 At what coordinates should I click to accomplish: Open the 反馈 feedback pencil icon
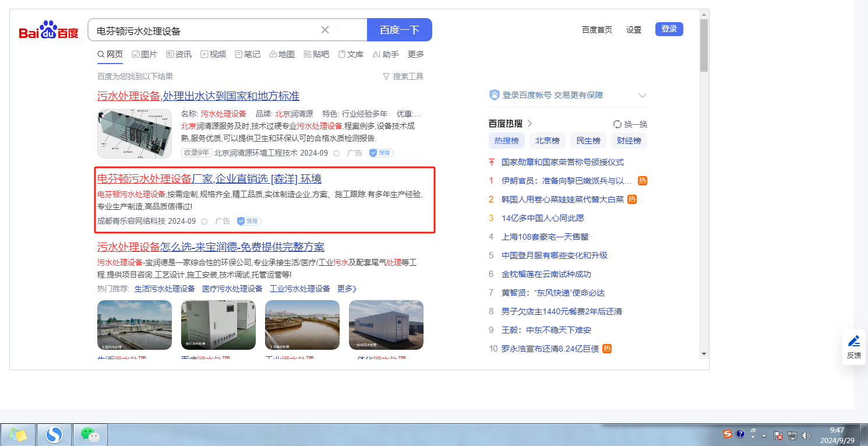coord(853,341)
